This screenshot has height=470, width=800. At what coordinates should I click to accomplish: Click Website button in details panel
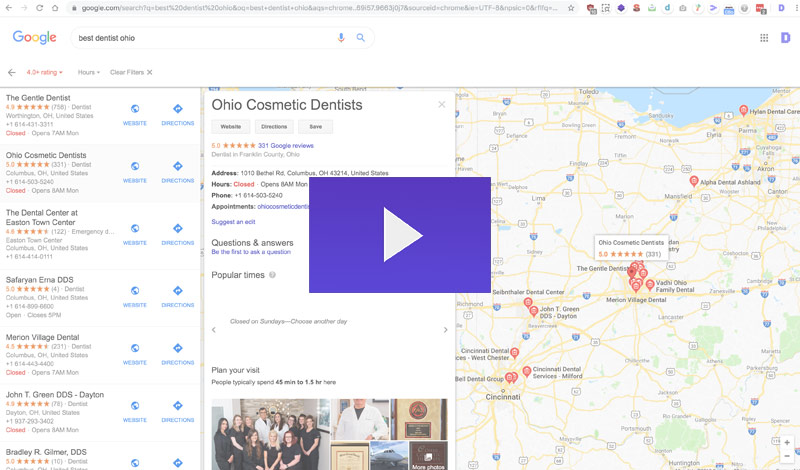tap(231, 127)
